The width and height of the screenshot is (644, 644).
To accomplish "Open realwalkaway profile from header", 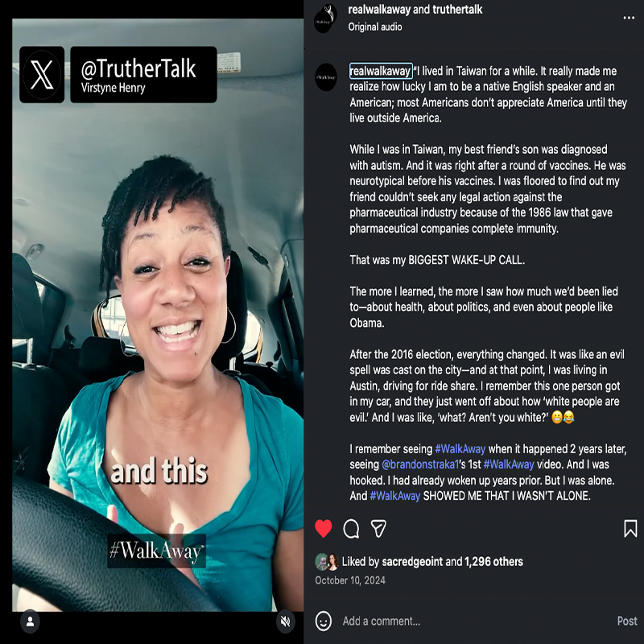I will [378, 10].
